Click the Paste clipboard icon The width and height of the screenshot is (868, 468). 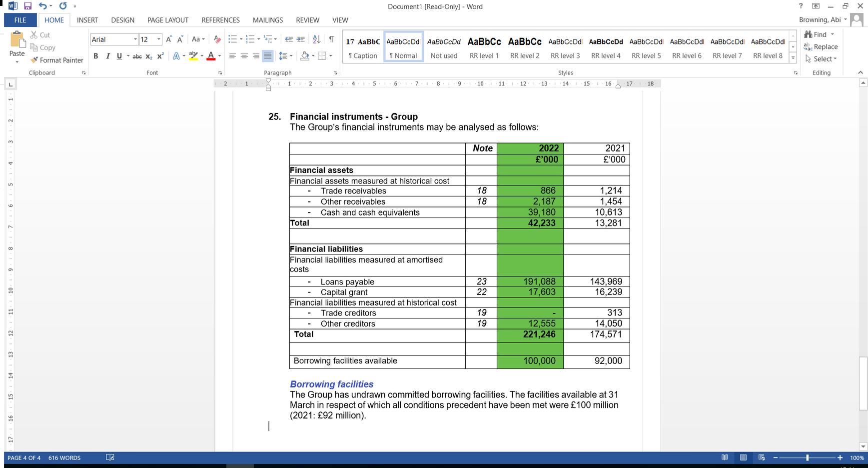coord(17,39)
